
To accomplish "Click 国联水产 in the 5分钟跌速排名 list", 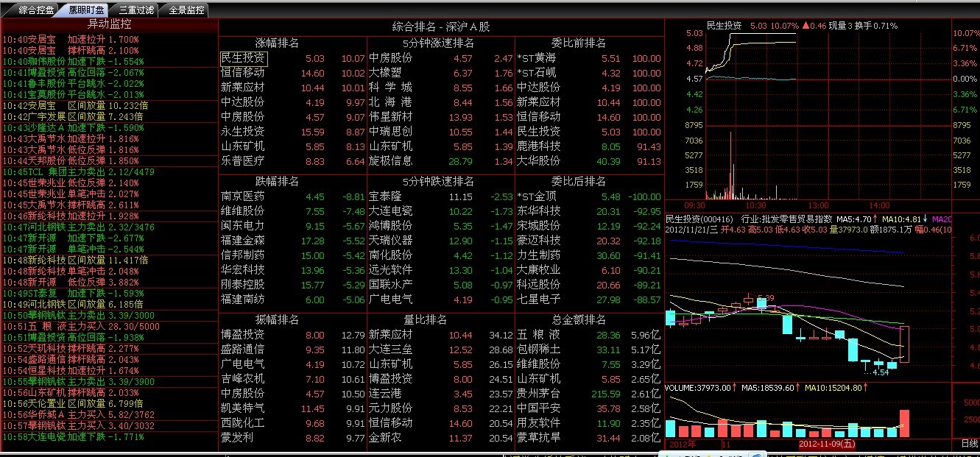I will coord(390,285).
